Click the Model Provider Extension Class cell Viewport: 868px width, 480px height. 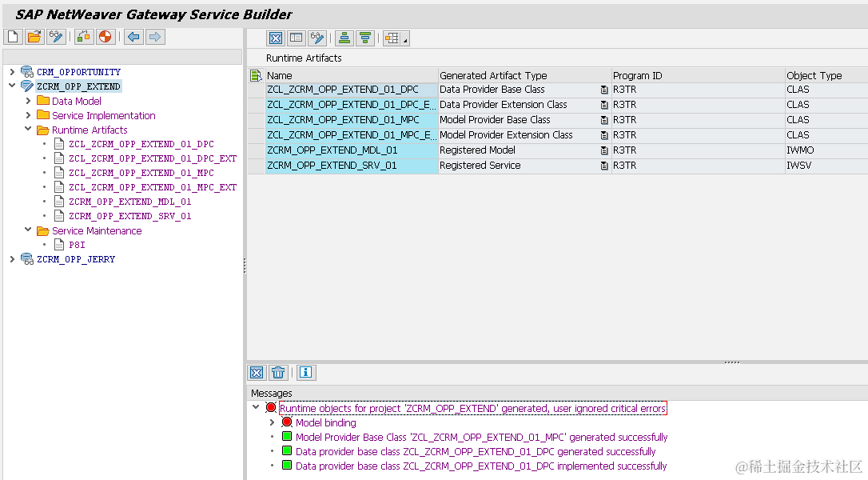pyautogui.click(x=525, y=135)
